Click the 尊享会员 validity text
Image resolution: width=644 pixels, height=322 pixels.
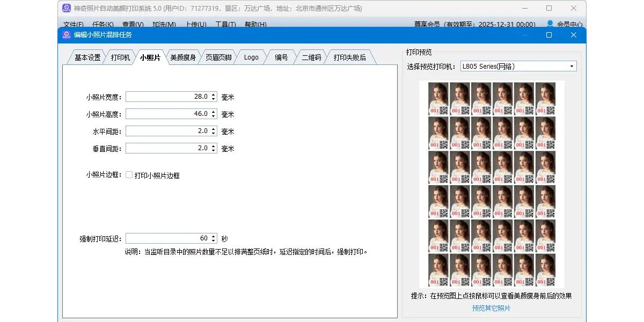(474, 25)
